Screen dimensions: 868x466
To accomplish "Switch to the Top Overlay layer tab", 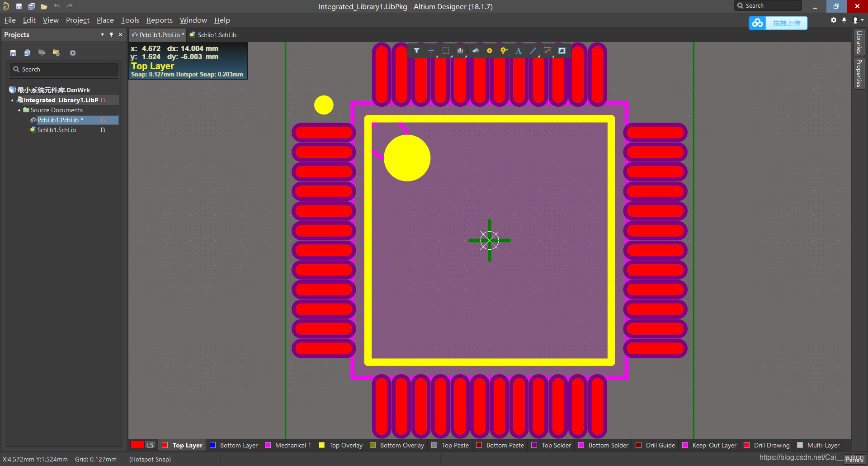I will 341,445.
